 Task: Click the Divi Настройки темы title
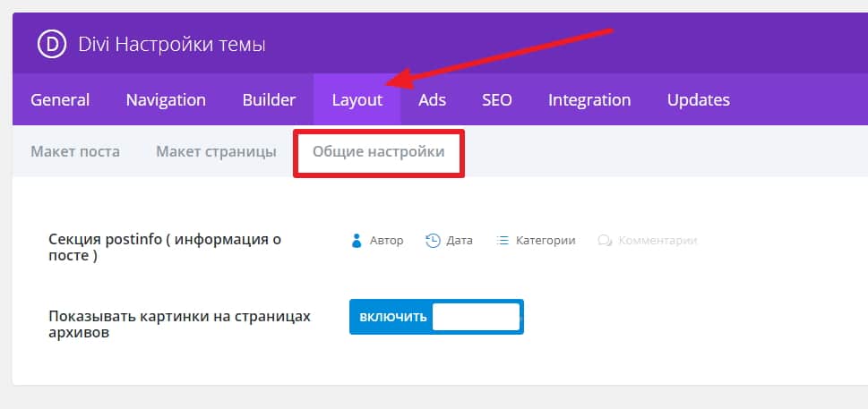tap(172, 45)
